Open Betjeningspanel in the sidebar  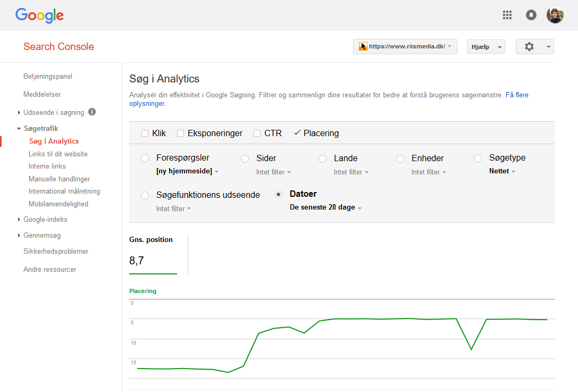point(48,77)
